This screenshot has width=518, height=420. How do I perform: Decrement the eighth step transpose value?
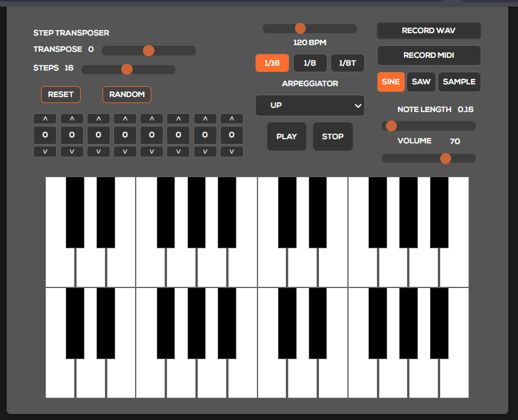(232, 152)
